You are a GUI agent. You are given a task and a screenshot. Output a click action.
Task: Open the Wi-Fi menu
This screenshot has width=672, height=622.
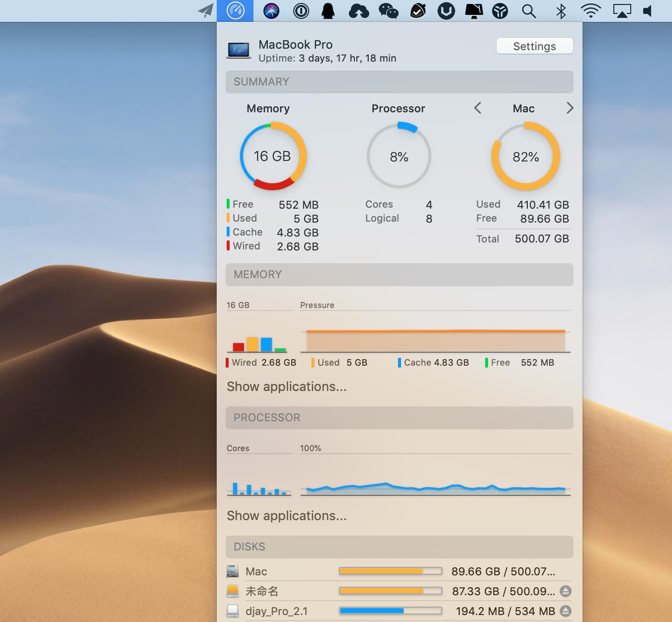590,10
